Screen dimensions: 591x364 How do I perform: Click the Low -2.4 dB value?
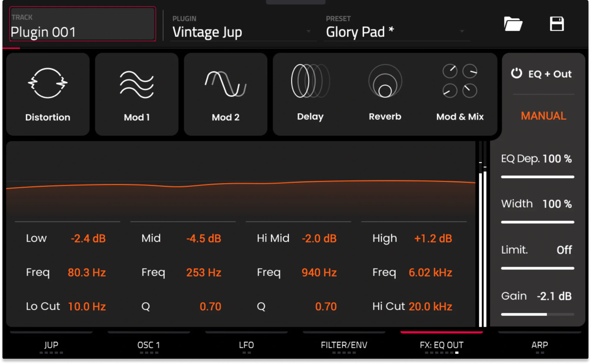point(88,238)
